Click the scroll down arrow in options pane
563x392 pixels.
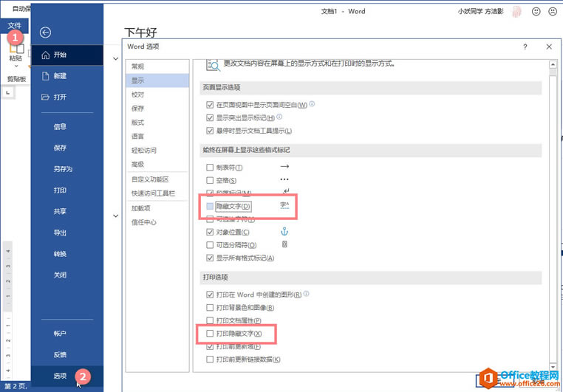tap(553, 367)
